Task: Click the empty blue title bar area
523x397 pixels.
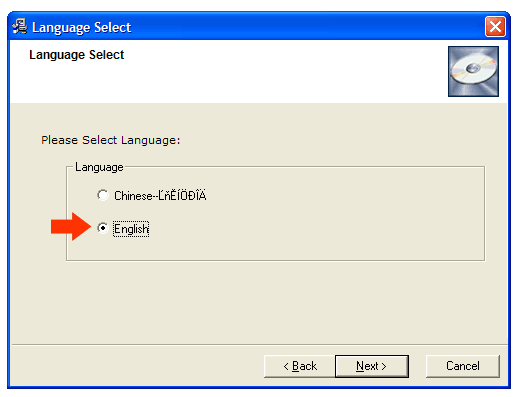Action: (307, 27)
